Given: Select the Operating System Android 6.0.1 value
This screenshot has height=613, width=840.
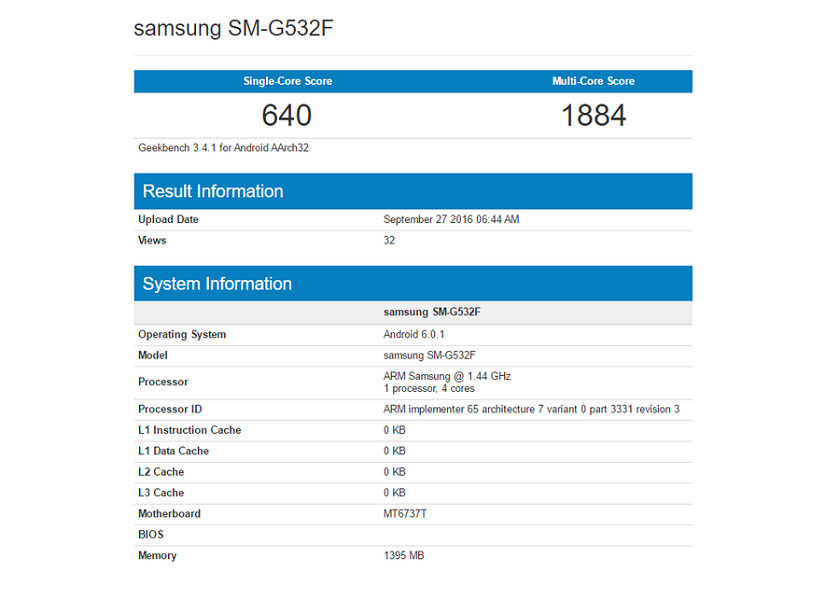Looking at the screenshot, I should click(414, 334).
